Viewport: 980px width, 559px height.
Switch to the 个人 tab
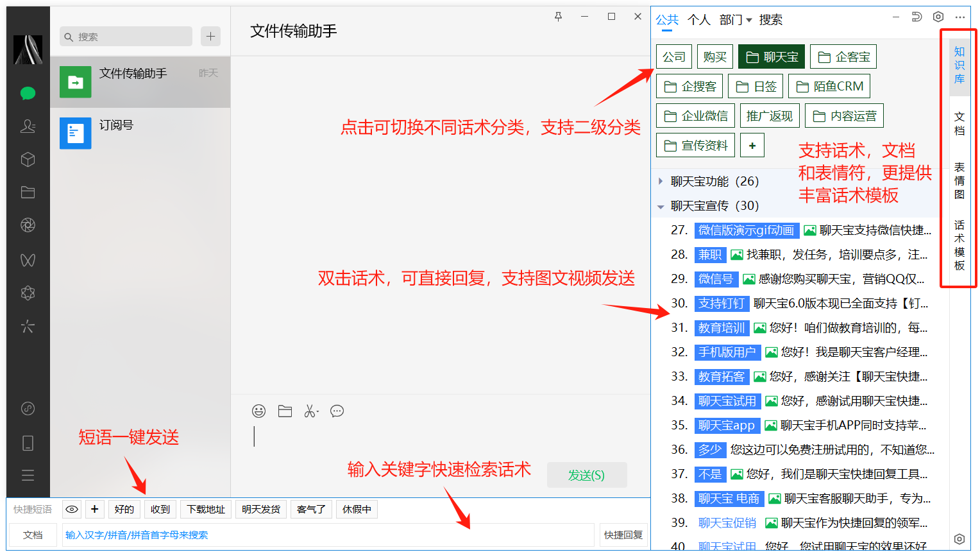tap(698, 20)
